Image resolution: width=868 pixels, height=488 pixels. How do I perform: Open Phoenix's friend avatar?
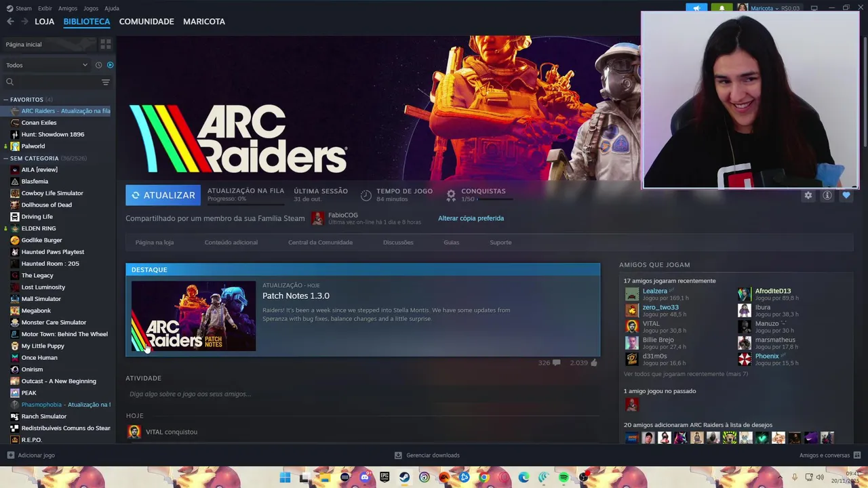coord(745,359)
